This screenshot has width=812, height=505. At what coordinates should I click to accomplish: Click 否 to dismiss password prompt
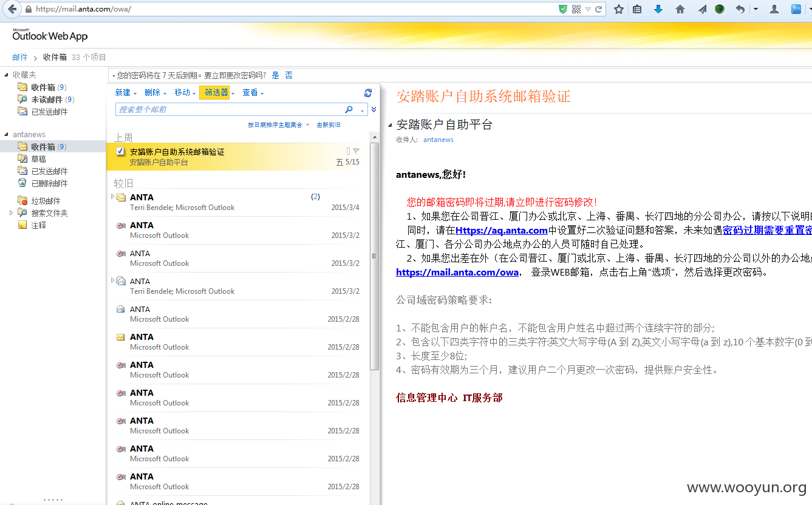(x=288, y=75)
